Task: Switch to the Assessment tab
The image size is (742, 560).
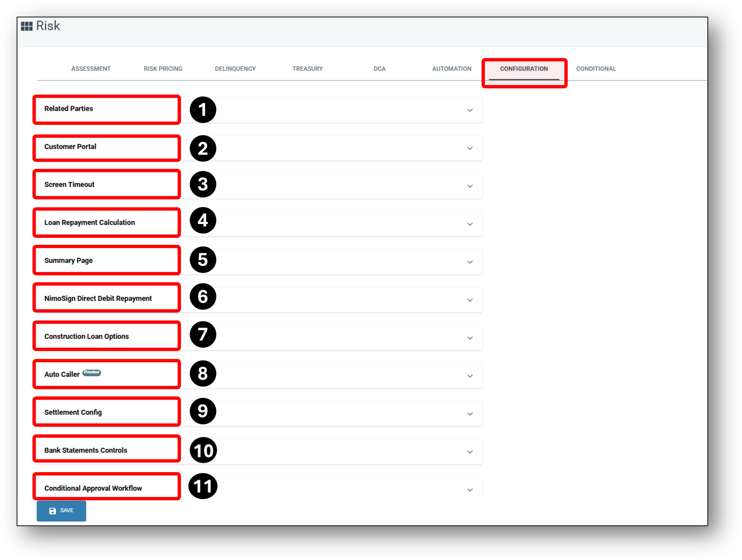Action: click(90, 69)
